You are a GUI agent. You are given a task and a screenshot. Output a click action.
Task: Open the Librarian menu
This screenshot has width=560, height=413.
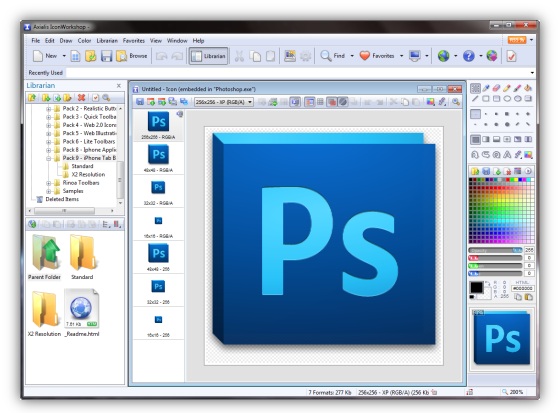click(x=107, y=40)
